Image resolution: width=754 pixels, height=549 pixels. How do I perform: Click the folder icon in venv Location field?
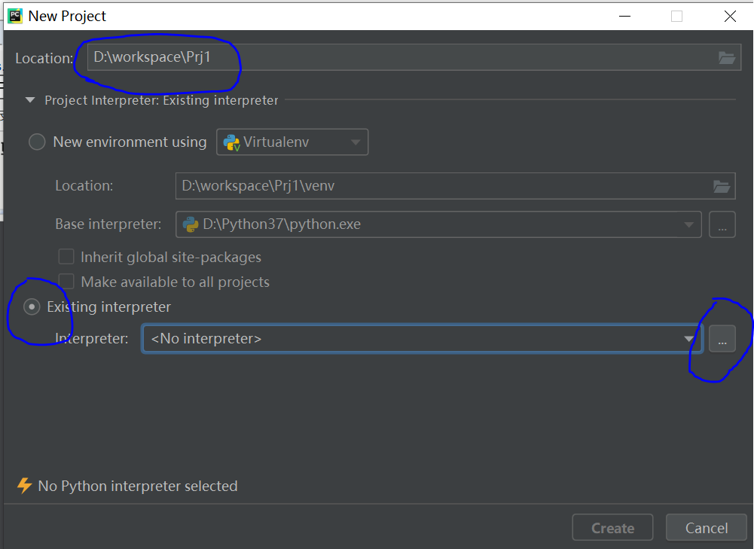click(721, 186)
